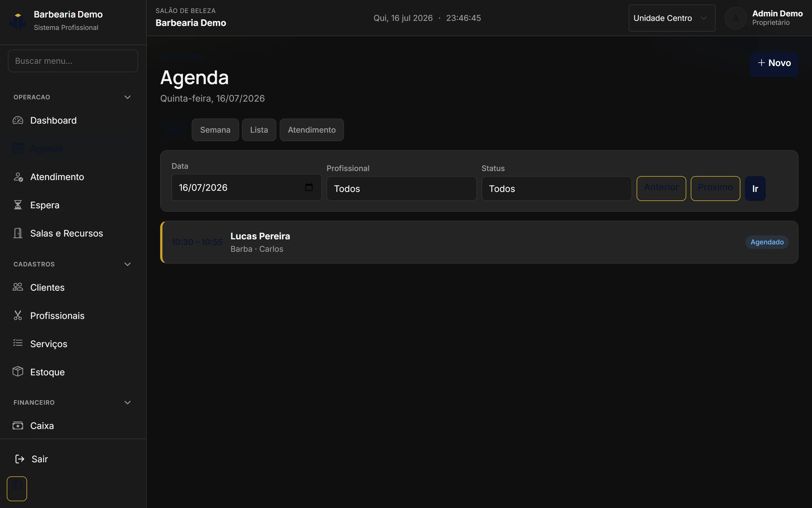Image resolution: width=812 pixels, height=508 pixels.
Task: Click the Caixa cash icon
Action: coord(18,425)
